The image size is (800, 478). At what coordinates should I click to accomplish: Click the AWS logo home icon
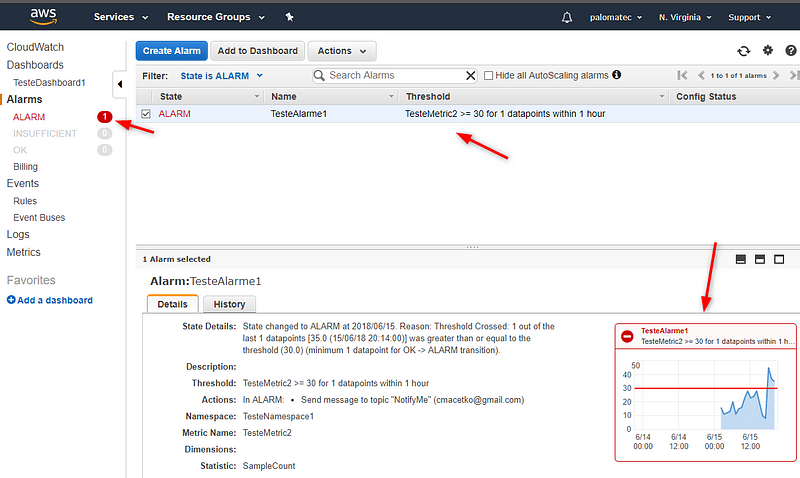43,16
